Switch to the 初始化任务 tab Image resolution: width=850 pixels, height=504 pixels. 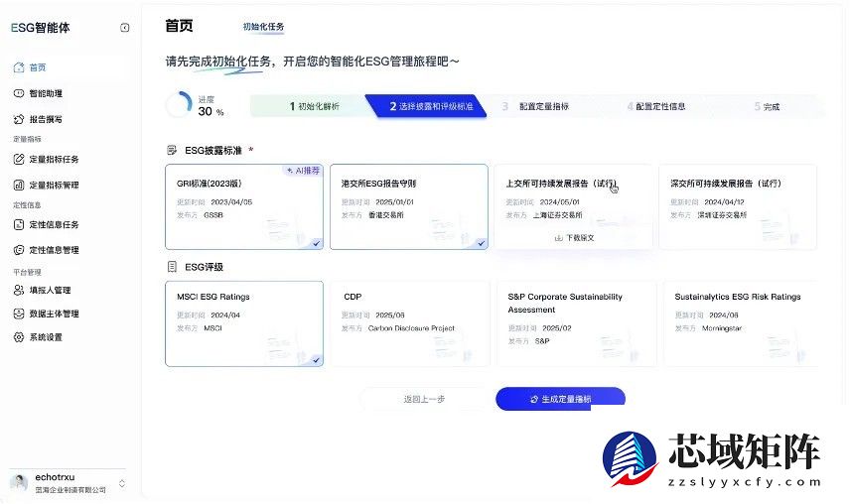[x=263, y=27]
